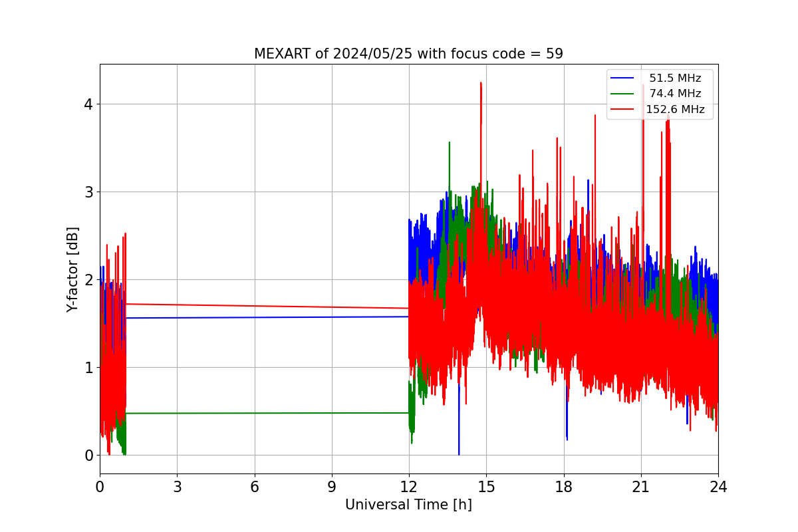This screenshot has height=532, width=798.
Task: Select the 74.4 MHz legend label
Action: [x=675, y=94]
